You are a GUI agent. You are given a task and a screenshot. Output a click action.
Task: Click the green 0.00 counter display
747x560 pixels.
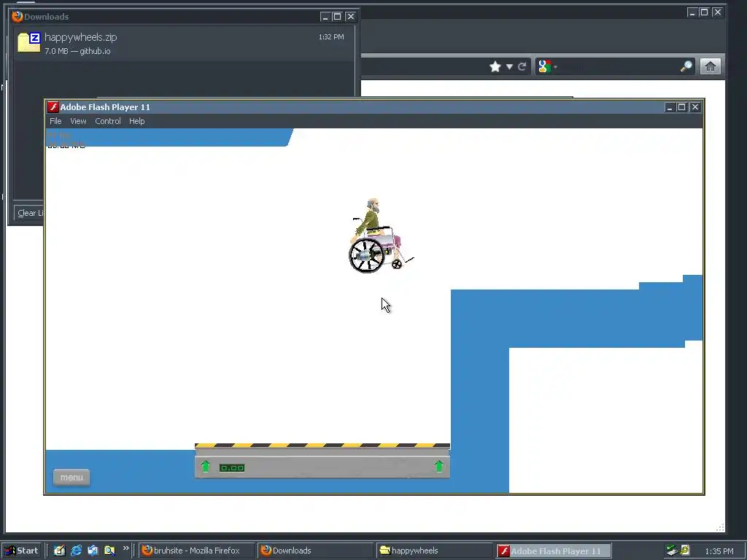click(x=232, y=468)
